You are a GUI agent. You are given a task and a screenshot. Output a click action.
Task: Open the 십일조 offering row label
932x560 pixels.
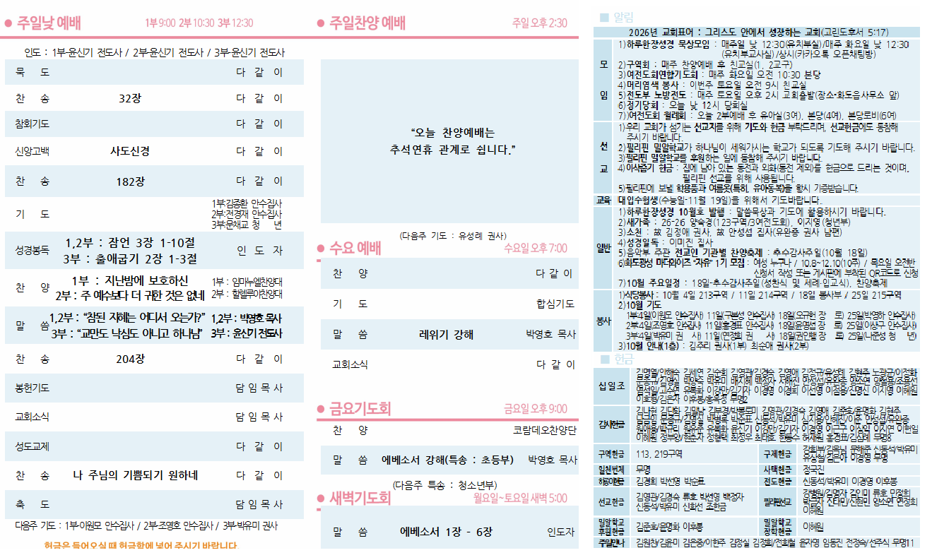click(612, 385)
